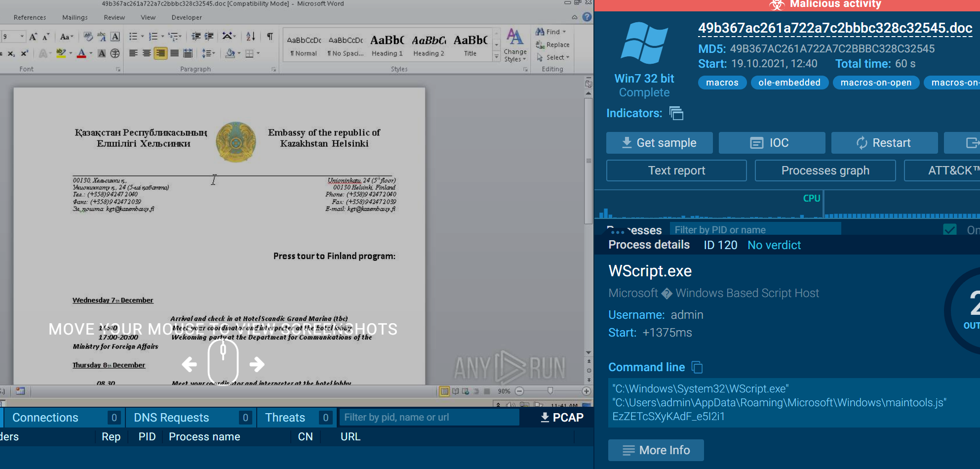The height and width of the screenshot is (469, 980).
Task: Click the Character Border boxed A icon
Action: 115,37
